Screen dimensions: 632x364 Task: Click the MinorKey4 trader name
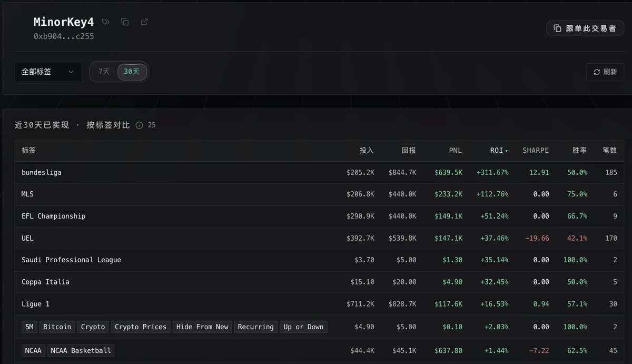point(64,22)
